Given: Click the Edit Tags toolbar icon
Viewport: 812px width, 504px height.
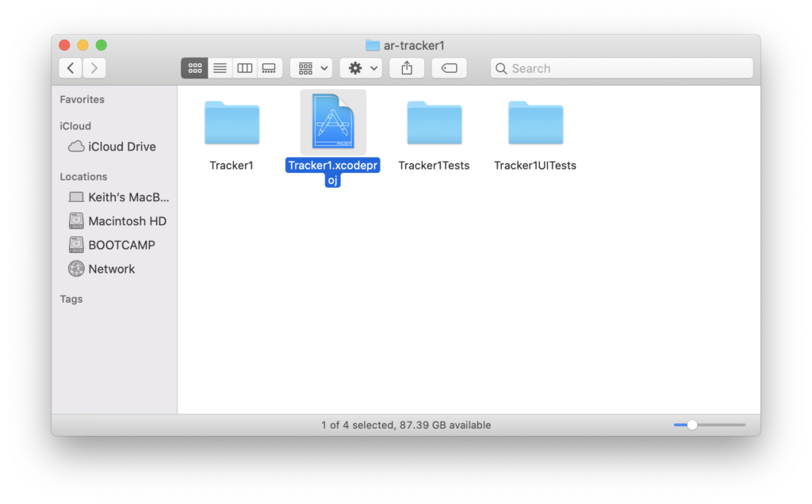Looking at the screenshot, I should pos(449,68).
